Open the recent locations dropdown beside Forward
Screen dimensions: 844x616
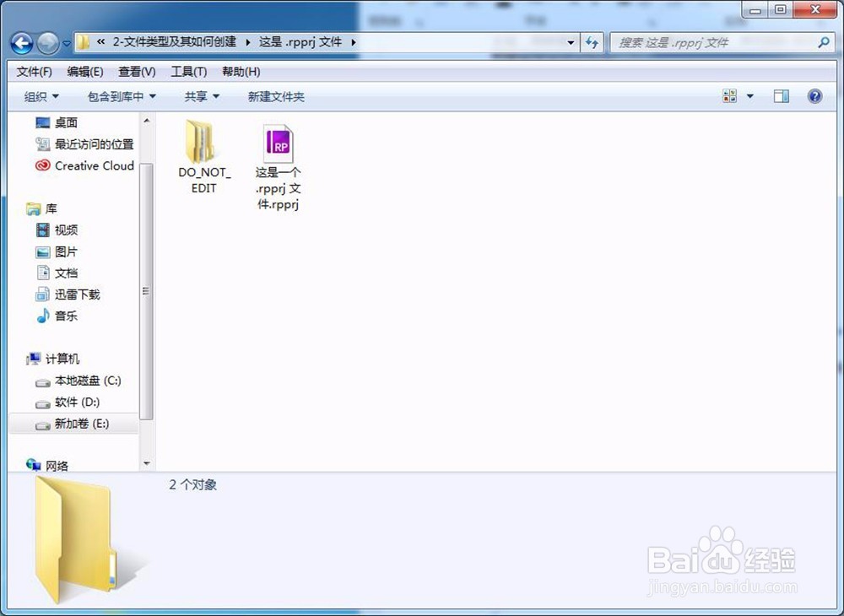tap(67, 44)
